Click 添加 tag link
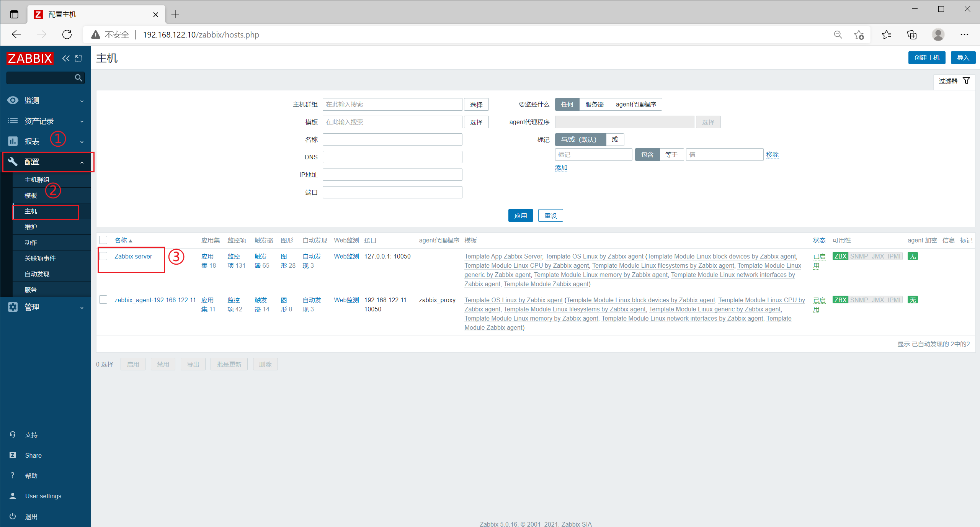The height and width of the screenshot is (527, 980). tap(561, 168)
